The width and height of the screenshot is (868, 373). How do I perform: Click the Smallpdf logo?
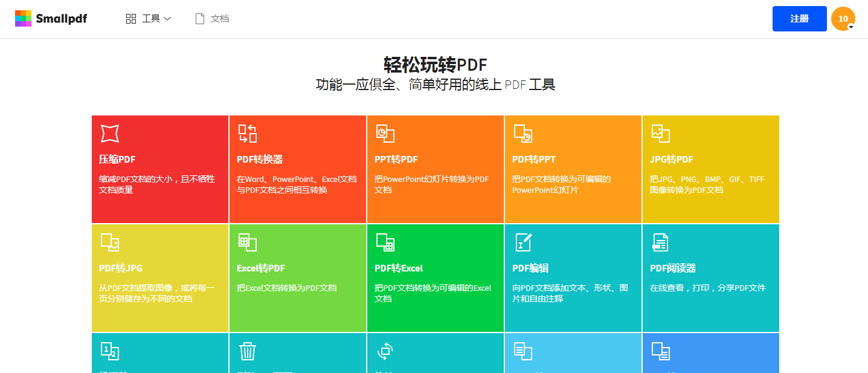pos(51,19)
